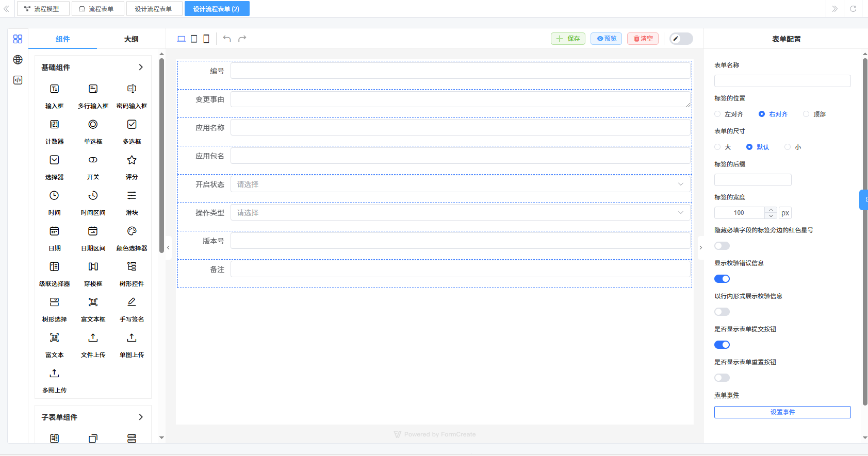
Task: Click the 保存 save button
Action: point(568,39)
